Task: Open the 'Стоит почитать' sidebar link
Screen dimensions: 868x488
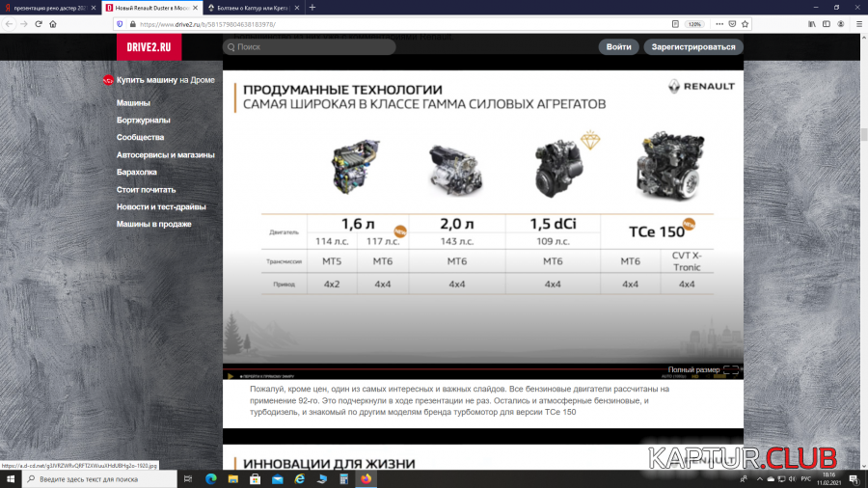Action: (x=147, y=190)
